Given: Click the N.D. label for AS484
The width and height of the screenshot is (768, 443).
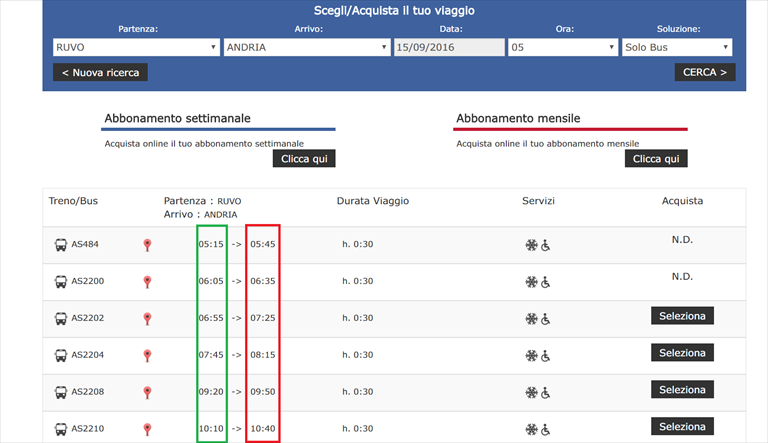Looking at the screenshot, I should pyautogui.click(x=682, y=240).
